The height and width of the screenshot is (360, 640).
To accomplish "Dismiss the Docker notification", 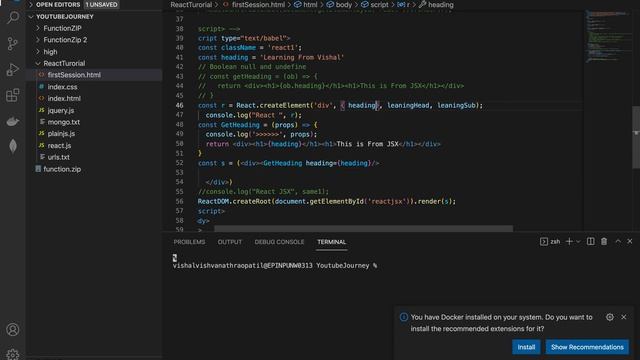I will click(x=624, y=317).
